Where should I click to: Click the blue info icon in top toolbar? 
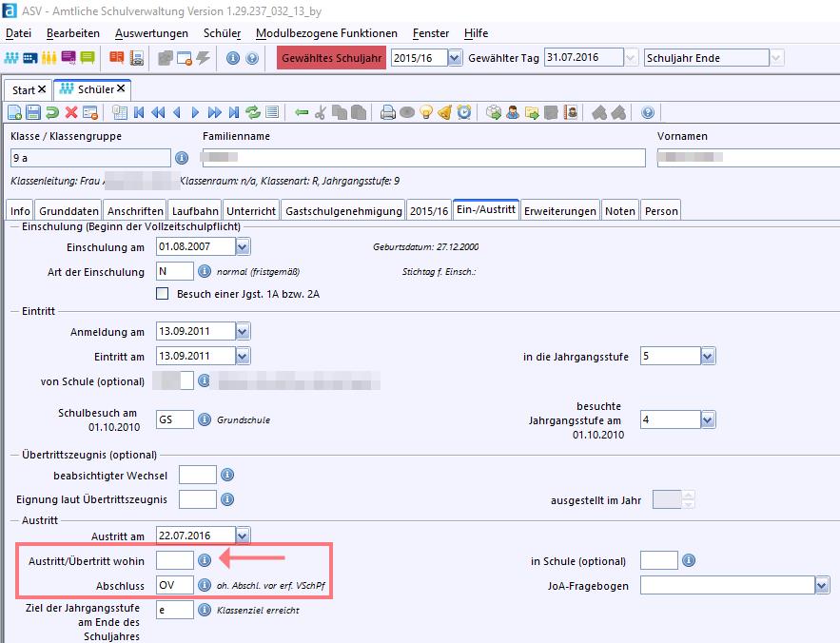click(232, 58)
